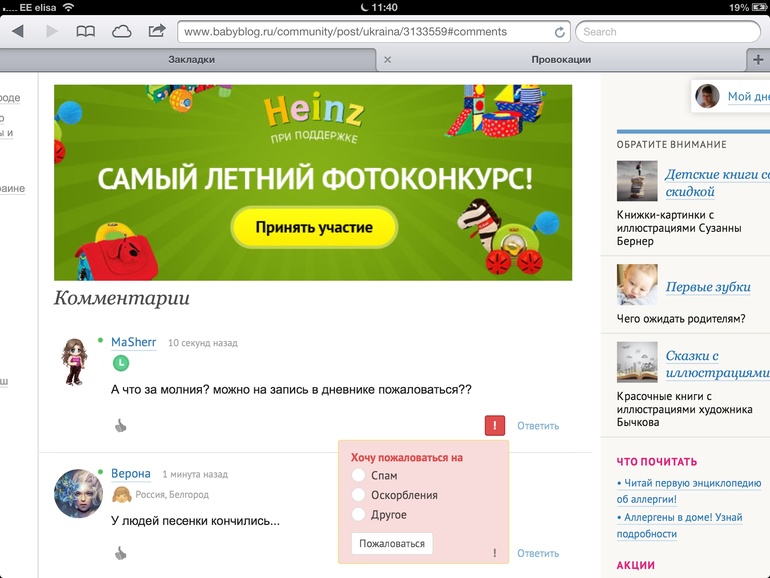Open Верона's round avatar
The image size is (770, 578).
78,494
